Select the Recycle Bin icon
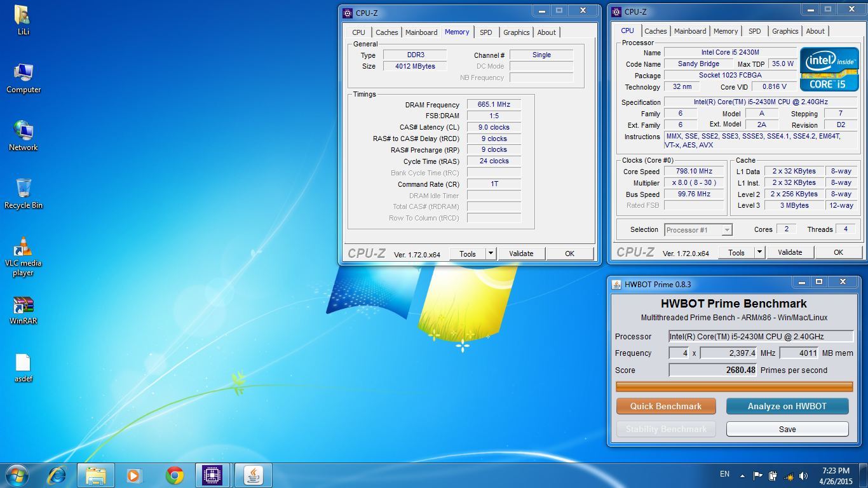Screen dimensions: 868x488 click(24, 194)
